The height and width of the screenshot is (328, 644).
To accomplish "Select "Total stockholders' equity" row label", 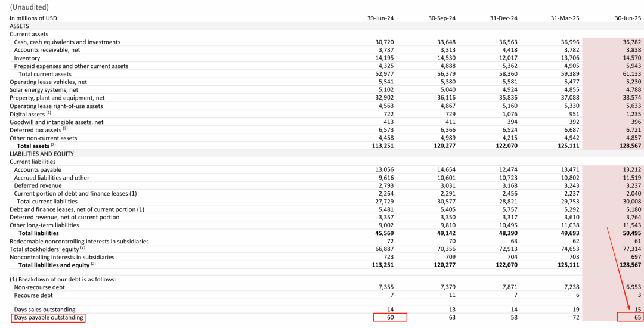I will pyautogui.click(x=48, y=249).
